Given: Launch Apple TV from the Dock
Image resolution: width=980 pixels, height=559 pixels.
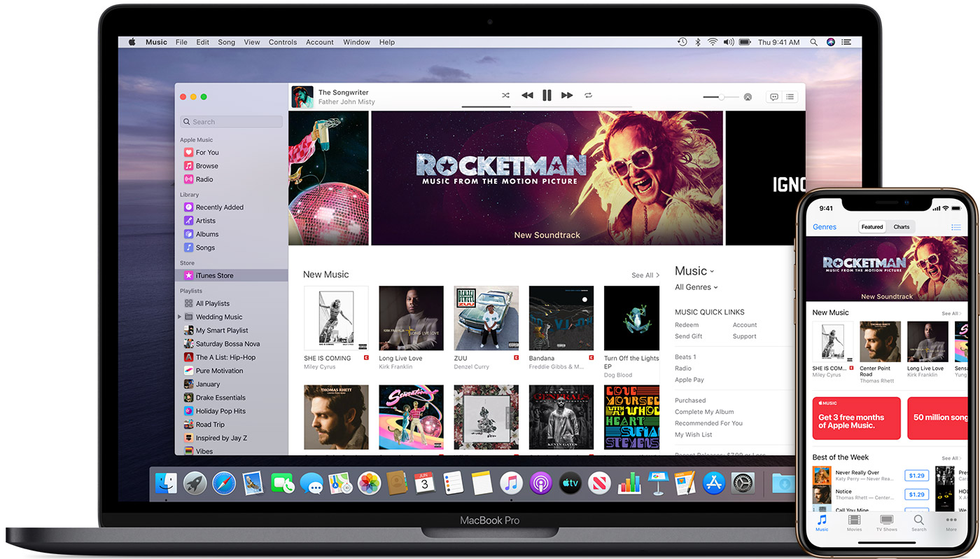Looking at the screenshot, I should (x=570, y=483).
